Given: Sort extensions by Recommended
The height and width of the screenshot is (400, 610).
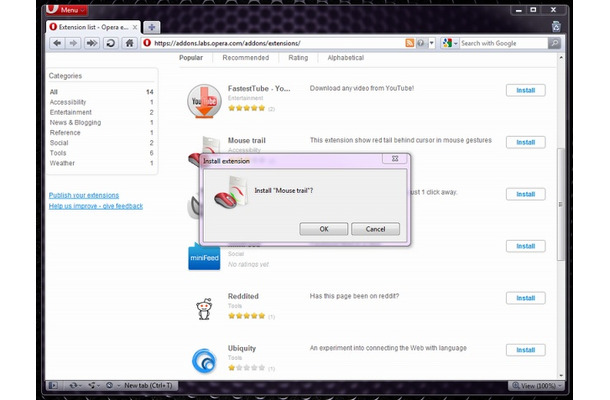Looking at the screenshot, I should pyautogui.click(x=245, y=58).
